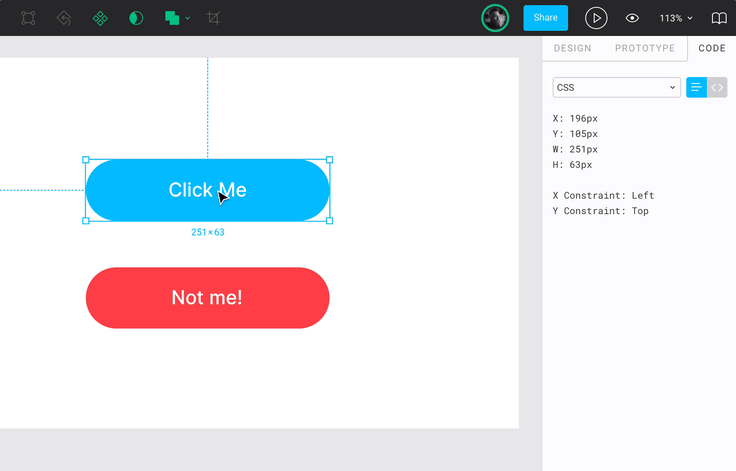Switch to the Prototype tab

644,48
